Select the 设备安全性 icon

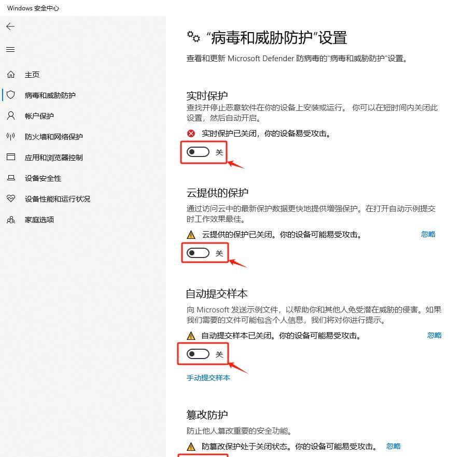pyautogui.click(x=11, y=178)
